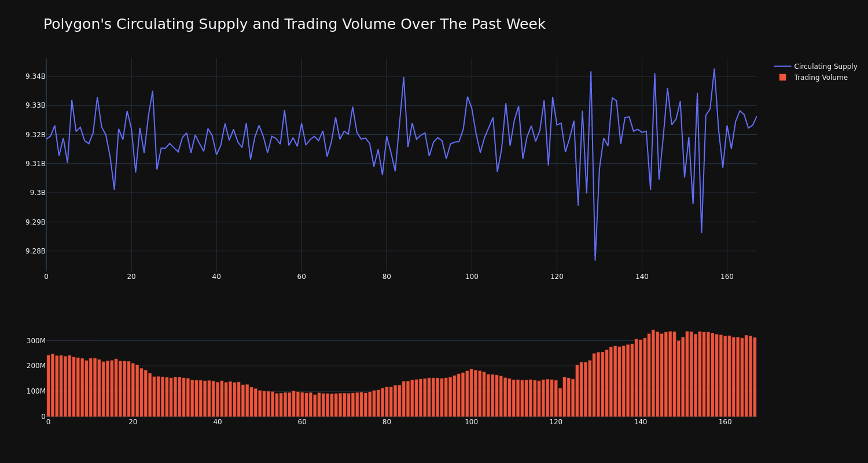
Task: Click the 9.28B y-axis label
Action: point(35,251)
